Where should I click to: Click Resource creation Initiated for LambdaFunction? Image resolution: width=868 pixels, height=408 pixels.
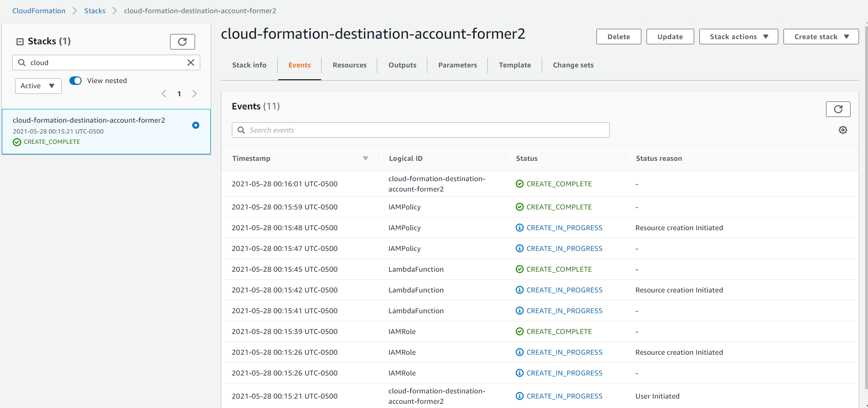pos(679,290)
